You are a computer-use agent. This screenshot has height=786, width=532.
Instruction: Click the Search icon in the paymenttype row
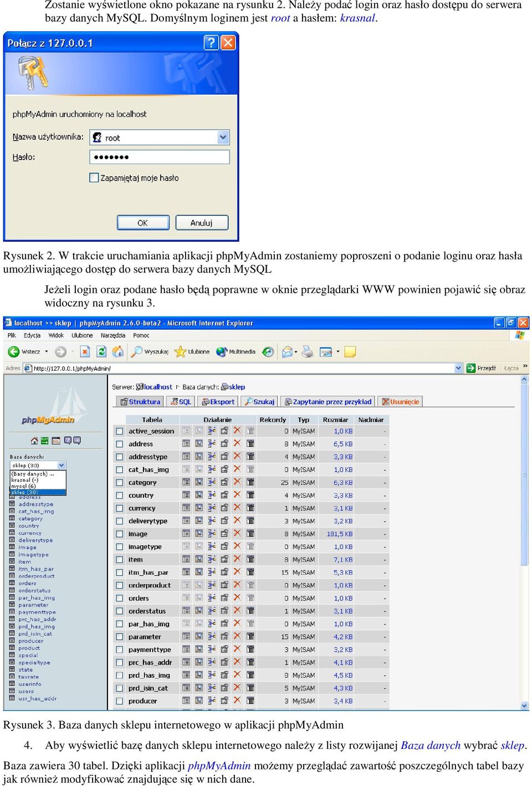coord(199,649)
